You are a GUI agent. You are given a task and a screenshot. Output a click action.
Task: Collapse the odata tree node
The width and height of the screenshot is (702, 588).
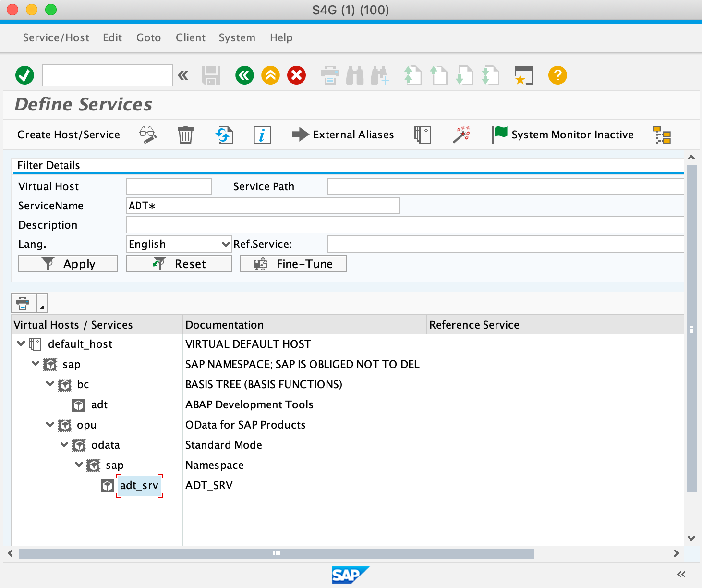click(x=64, y=445)
